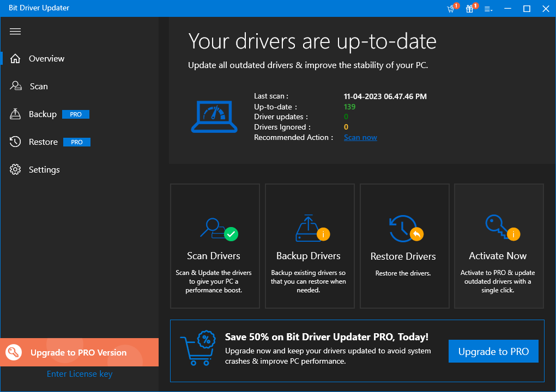Click the laptop speedometer status icon
Screen dimensions: 556x392
click(214, 115)
